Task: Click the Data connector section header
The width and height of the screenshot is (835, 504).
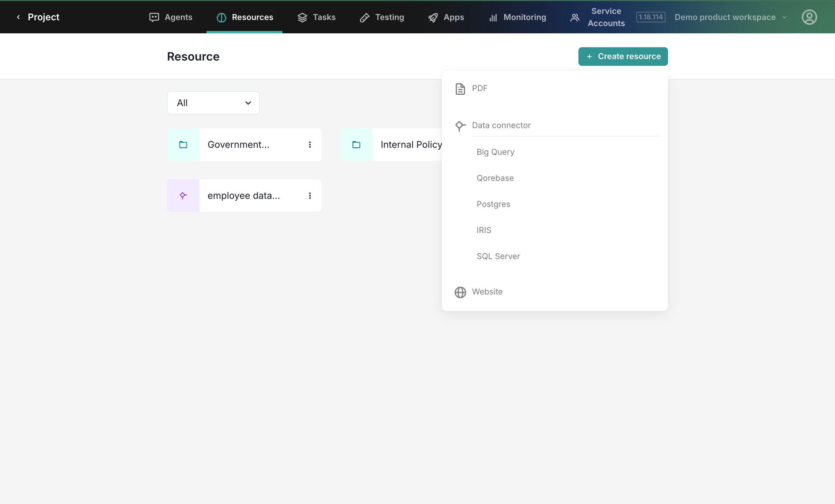Action: [x=501, y=125]
